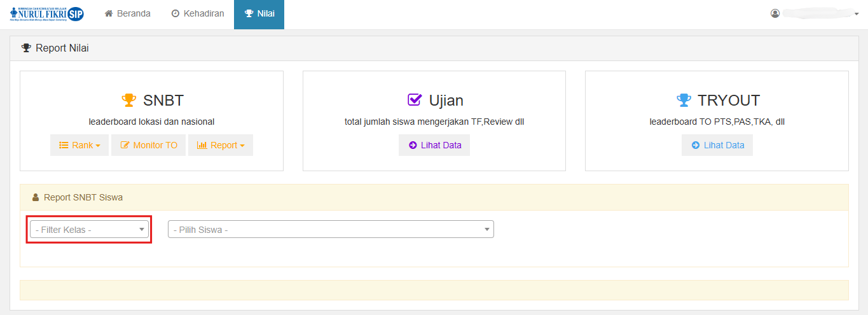868x315 pixels.
Task: Go to the Beranda tab
Action: (x=127, y=13)
